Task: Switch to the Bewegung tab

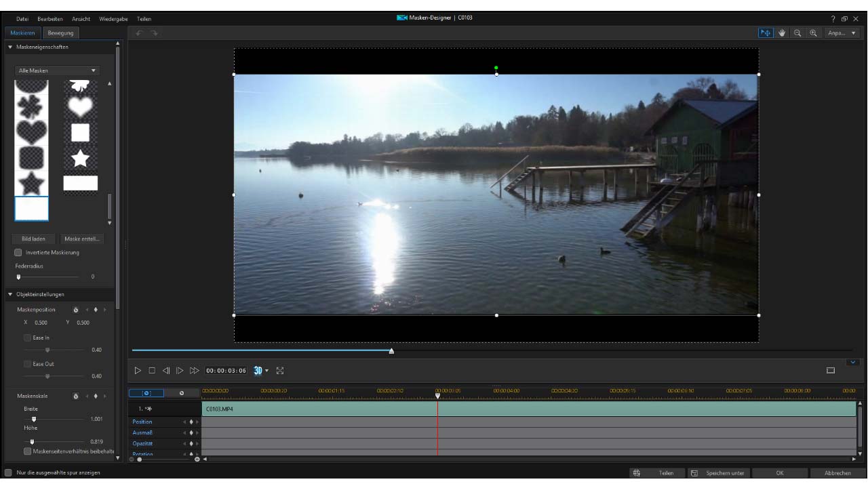Action: click(x=60, y=33)
